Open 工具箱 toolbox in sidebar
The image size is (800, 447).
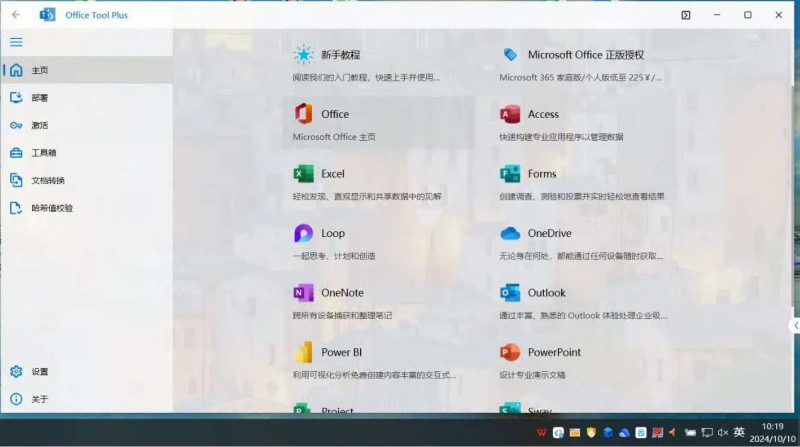click(87, 153)
